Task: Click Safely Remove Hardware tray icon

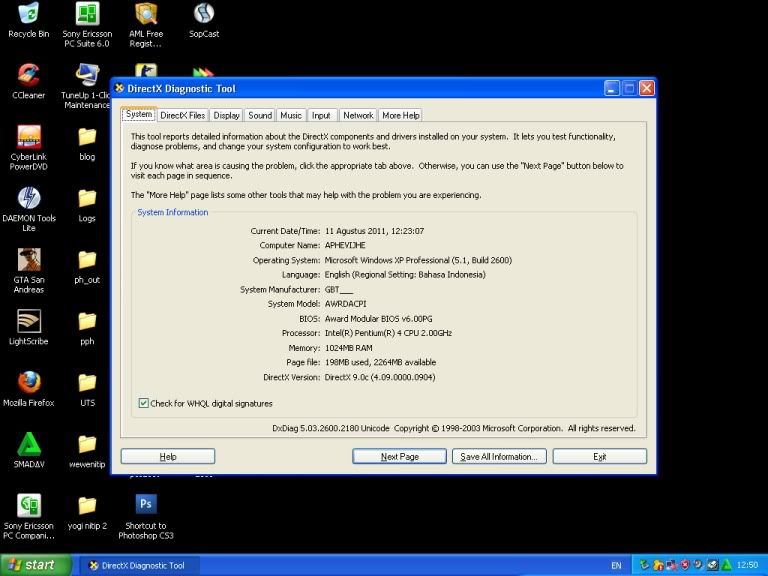Action: (x=645, y=565)
